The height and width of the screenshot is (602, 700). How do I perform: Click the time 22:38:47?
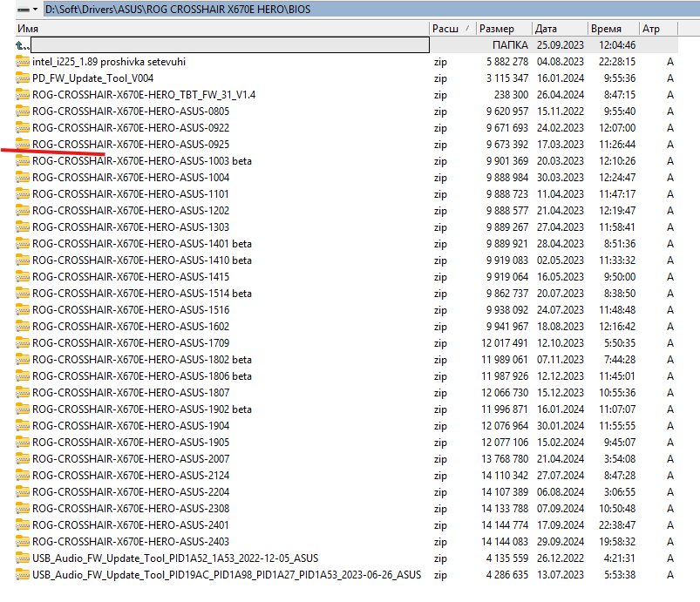(x=617, y=524)
